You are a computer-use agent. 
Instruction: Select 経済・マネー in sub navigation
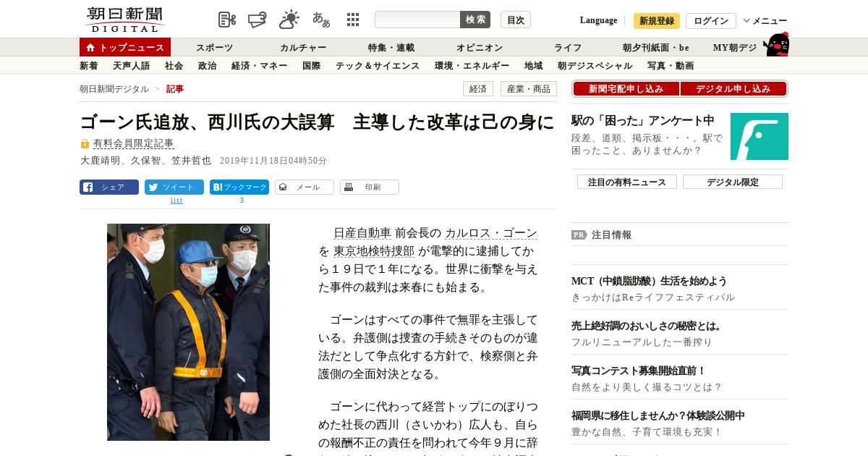point(260,66)
